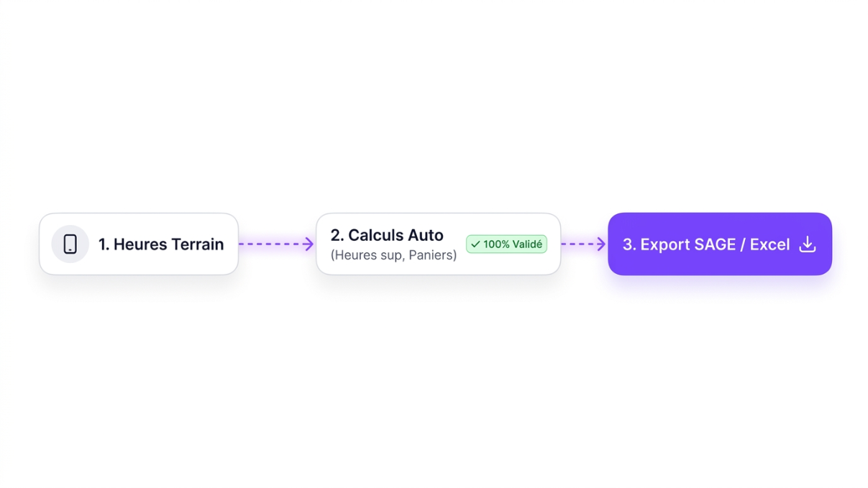Click dashed connector between steps 2 and 3

(x=584, y=244)
